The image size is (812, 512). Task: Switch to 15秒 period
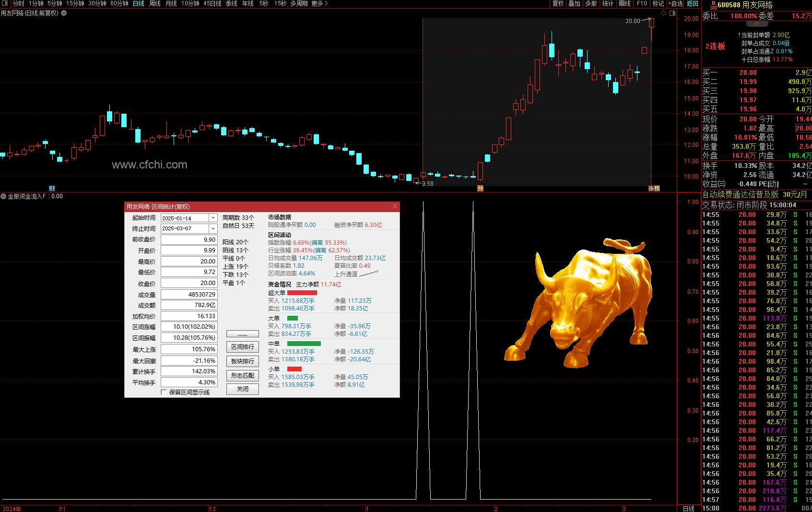coord(281,3)
